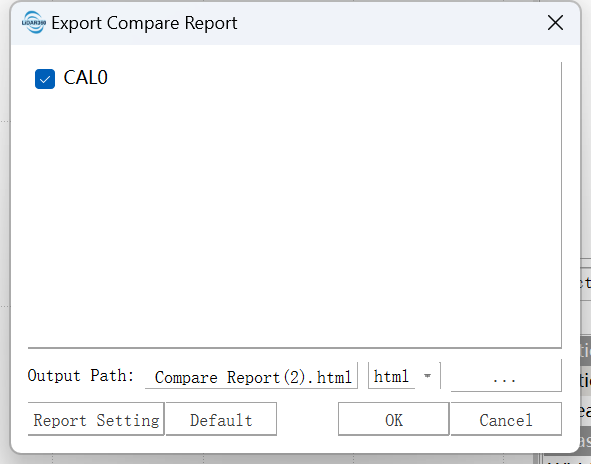591x464 pixels.
Task: Restore settings with the Default button
Action: [221, 419]
